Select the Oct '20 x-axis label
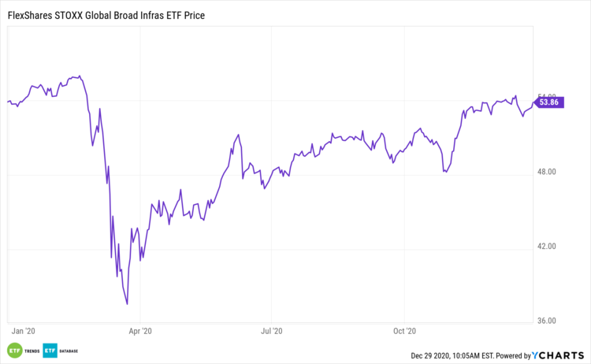 tap(403, 331)
